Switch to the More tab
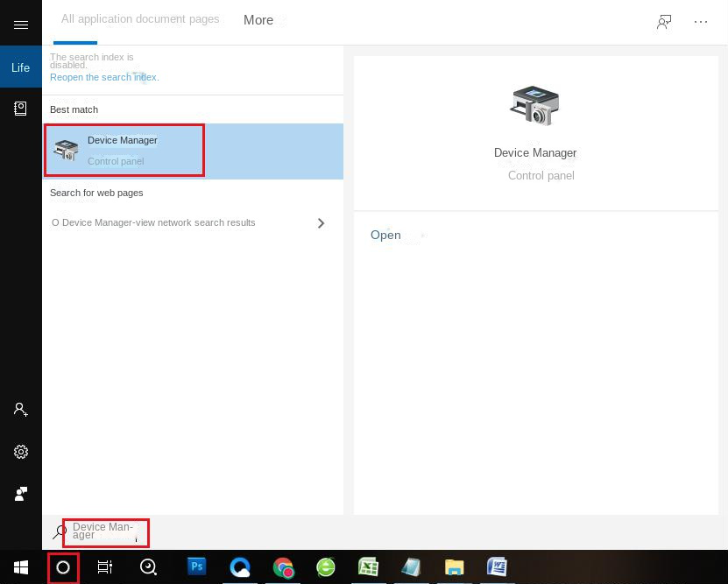 (x=258, y=20)
